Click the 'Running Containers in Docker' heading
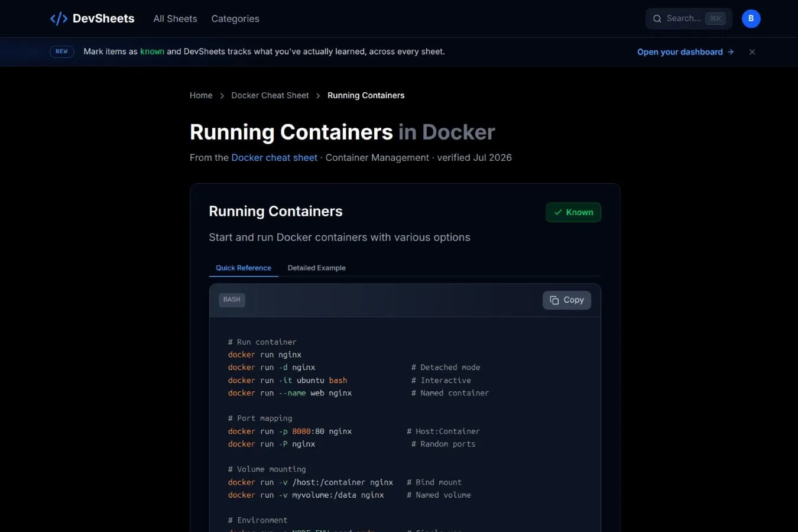The height and width of the screenshot is (532, 798). [x=342, y=132]
